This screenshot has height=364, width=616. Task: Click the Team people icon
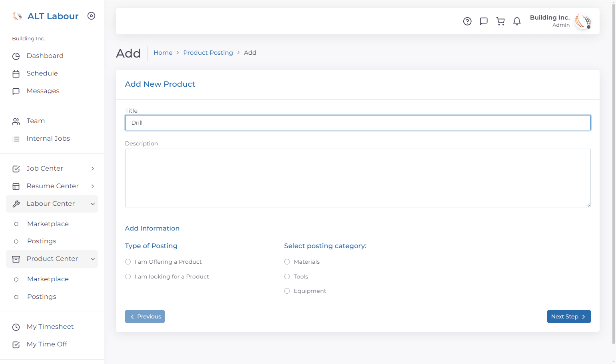pyautogui.click(x=16, y=121)
